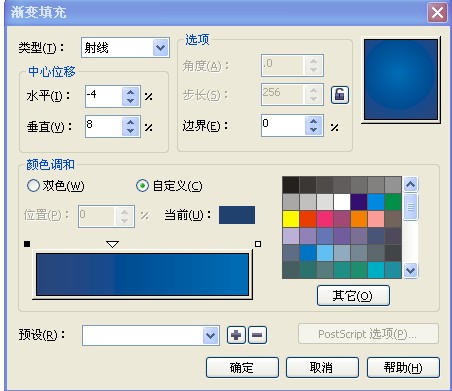
Task: Remove preset with the minus button
Action: (x=257, y=335)
